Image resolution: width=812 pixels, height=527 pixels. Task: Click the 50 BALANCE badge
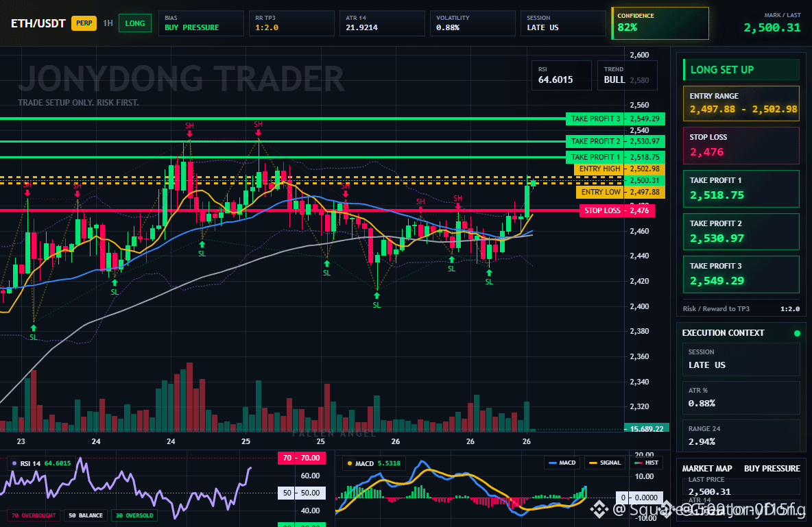[86, 515]
